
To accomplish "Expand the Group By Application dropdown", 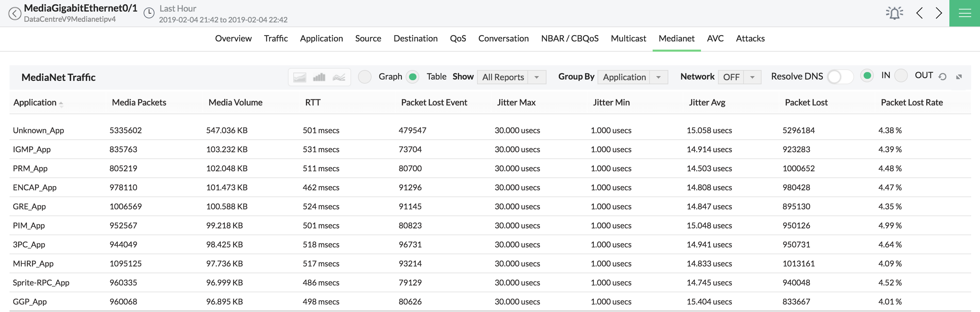I will tap(632, 77).
